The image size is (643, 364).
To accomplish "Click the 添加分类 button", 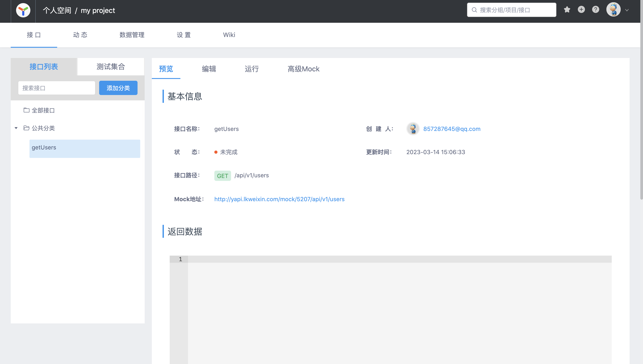I will point(118,88).
